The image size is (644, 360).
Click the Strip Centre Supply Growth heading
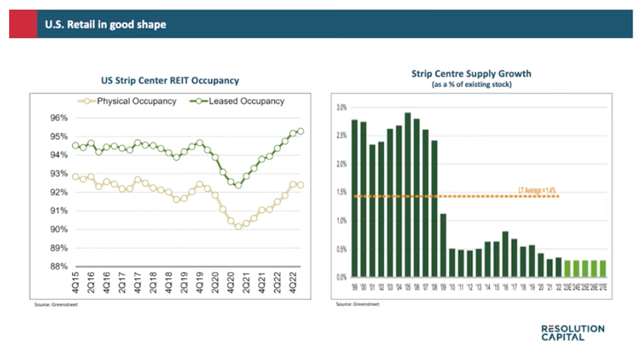tap(471, 73)
